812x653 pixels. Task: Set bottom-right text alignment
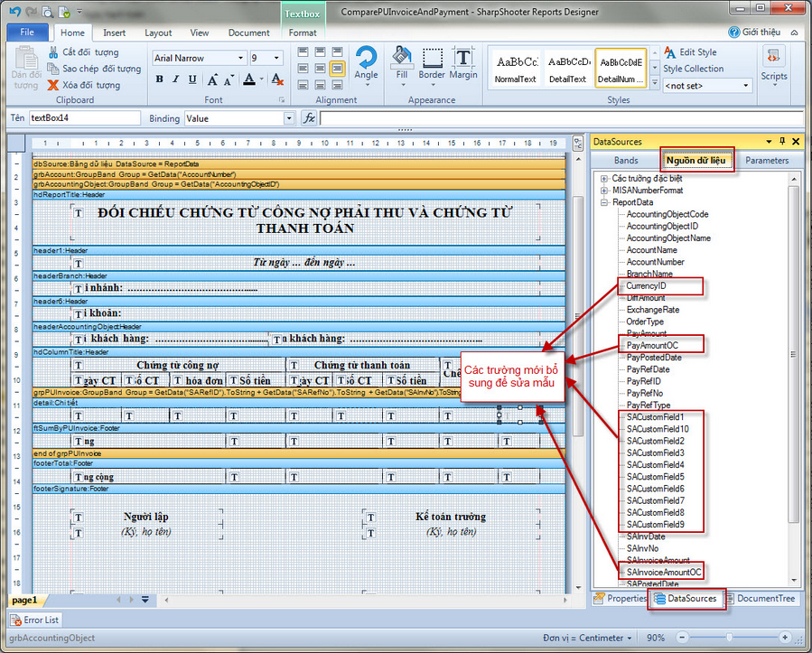coord(338,85)
